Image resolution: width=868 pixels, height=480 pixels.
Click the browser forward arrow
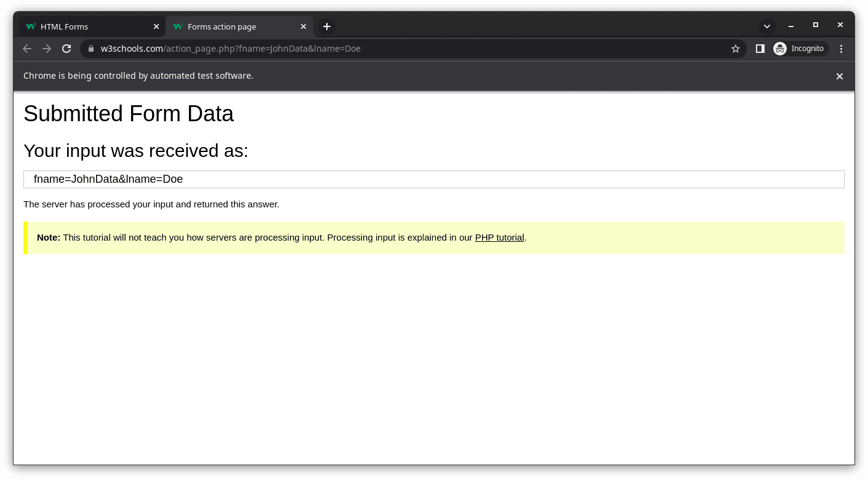[x=47, y=49]
